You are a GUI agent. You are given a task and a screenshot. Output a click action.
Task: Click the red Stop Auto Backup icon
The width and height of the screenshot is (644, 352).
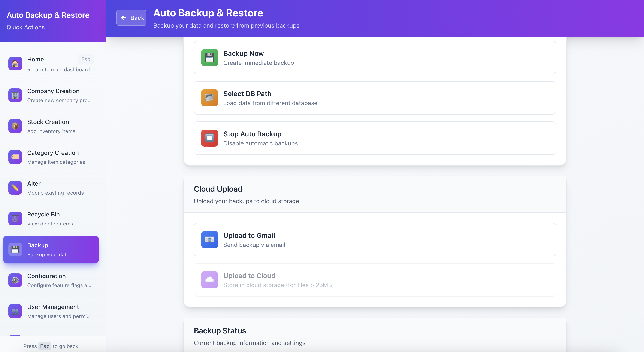[x=209, y=138]
